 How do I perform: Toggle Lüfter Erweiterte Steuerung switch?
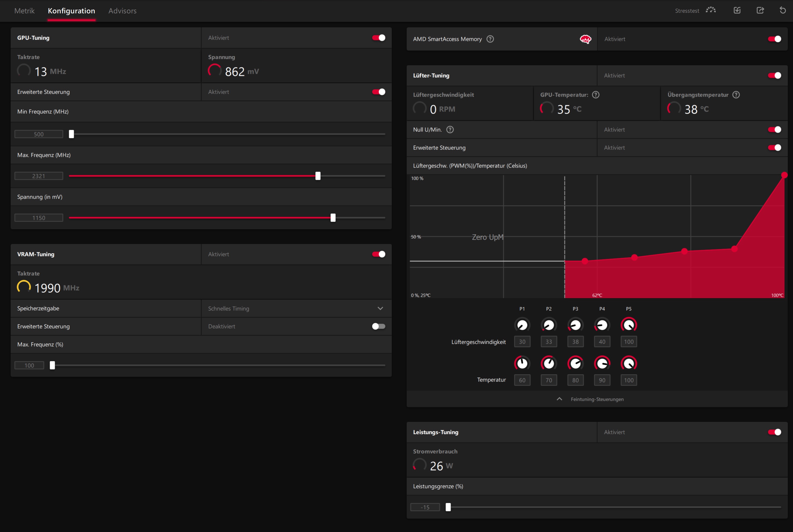[x=774, y=148]
